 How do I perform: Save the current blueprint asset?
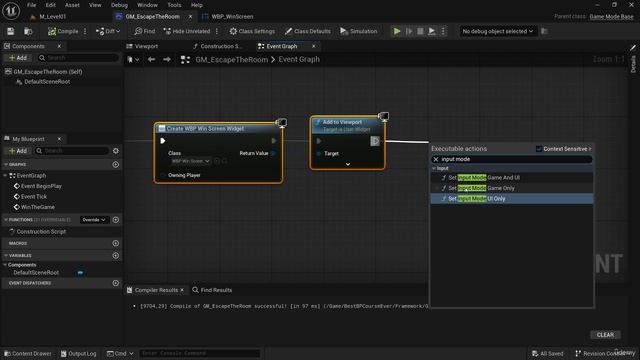point(11,31)
